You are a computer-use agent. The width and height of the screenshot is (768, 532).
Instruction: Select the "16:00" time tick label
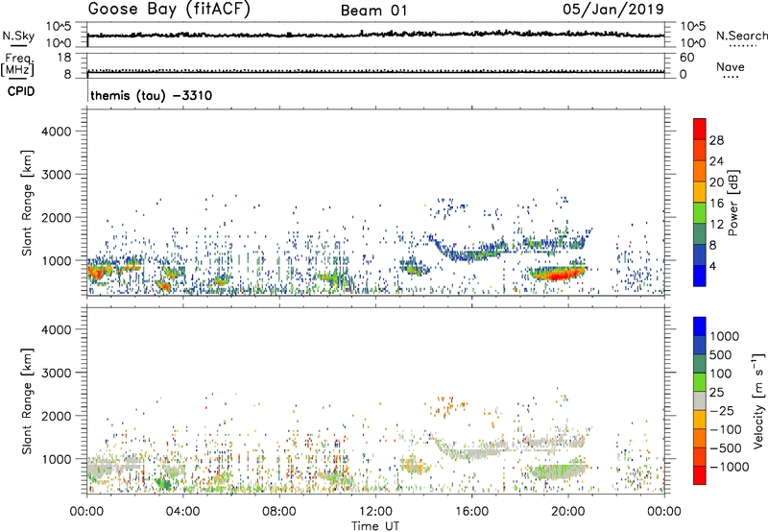click(471, 512)
